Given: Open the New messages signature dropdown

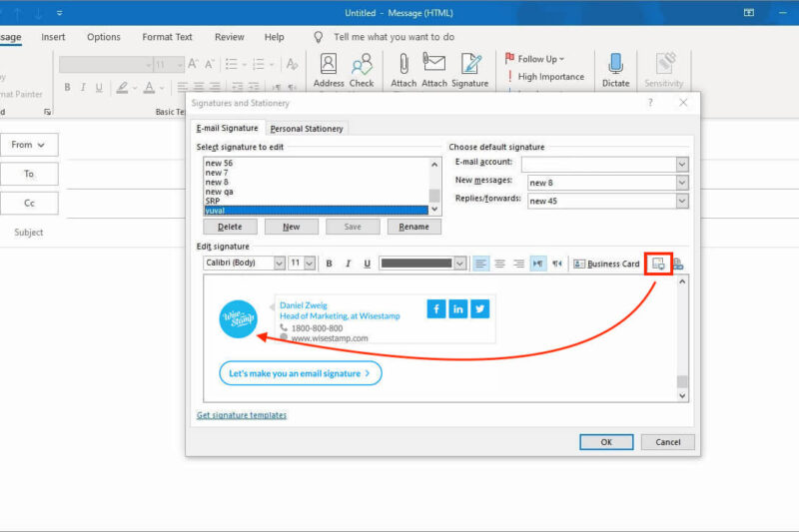Looking at the screenshot, I should pyautogui.click(x=682, y=183).
